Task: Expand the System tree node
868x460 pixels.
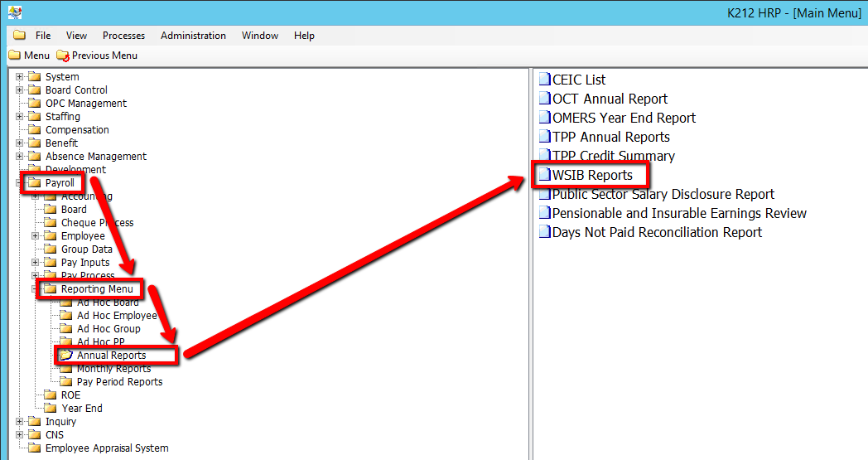Action: (20, 77)
